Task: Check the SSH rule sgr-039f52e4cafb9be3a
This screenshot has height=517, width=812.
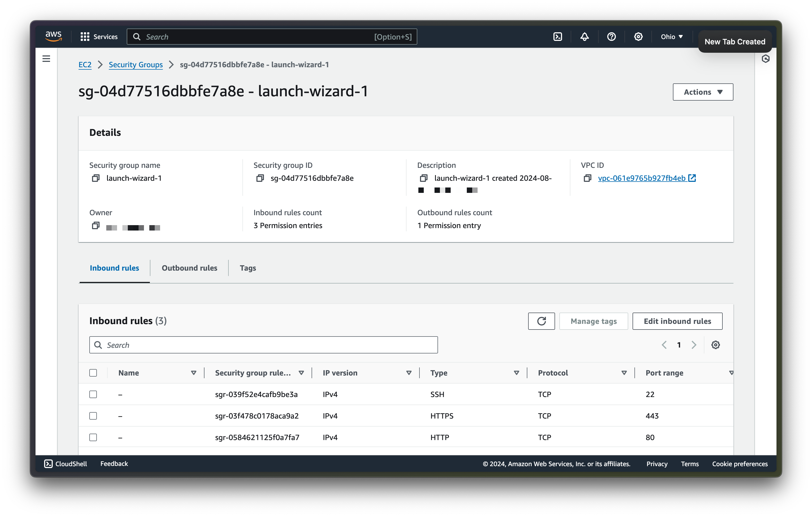Action: (x=93, y=394)
